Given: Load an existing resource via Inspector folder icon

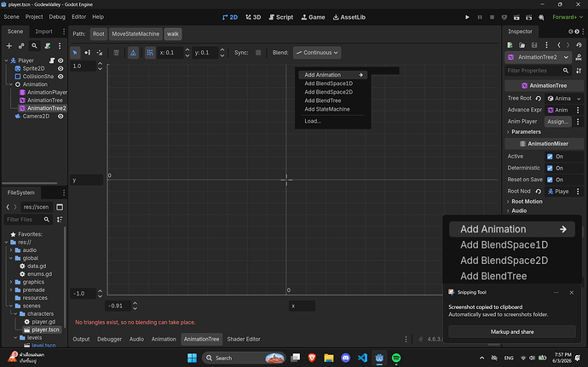Looking at the screenshot, I should pos(522,45).
